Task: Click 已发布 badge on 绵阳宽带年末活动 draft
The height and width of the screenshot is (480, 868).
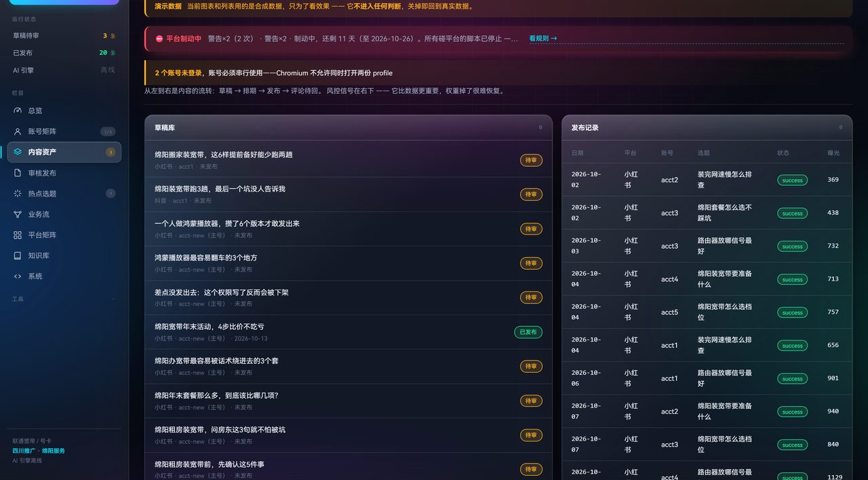Action: [x=528, y=332]
